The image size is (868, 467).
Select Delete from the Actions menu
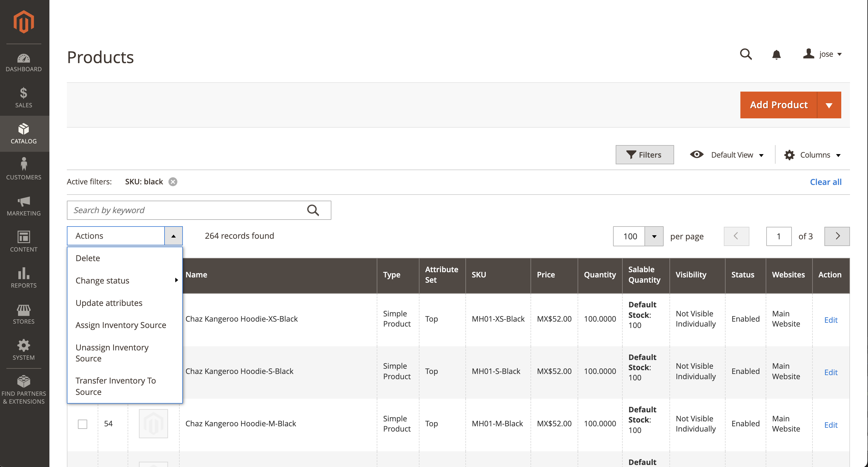[87, 258]
